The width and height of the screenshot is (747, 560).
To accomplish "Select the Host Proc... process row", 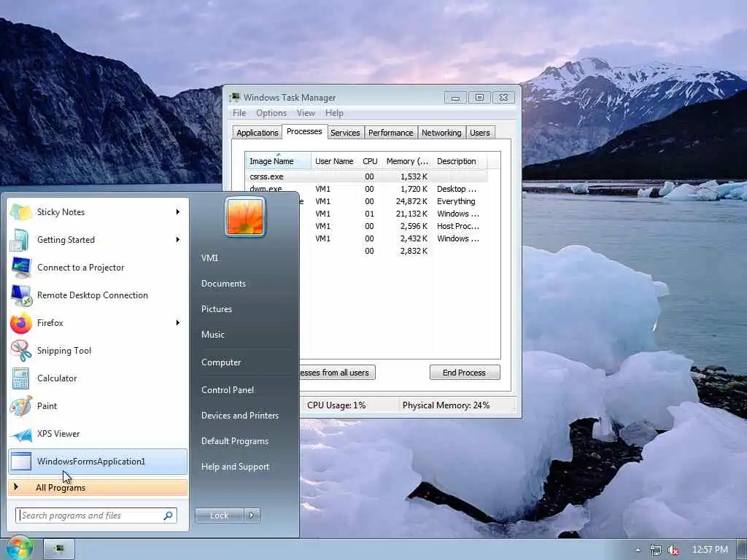I will click(x=393, y=226).
